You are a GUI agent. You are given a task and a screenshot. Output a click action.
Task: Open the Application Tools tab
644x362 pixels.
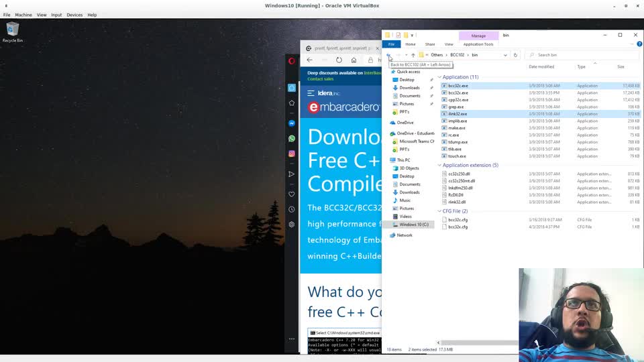(478, 44)
